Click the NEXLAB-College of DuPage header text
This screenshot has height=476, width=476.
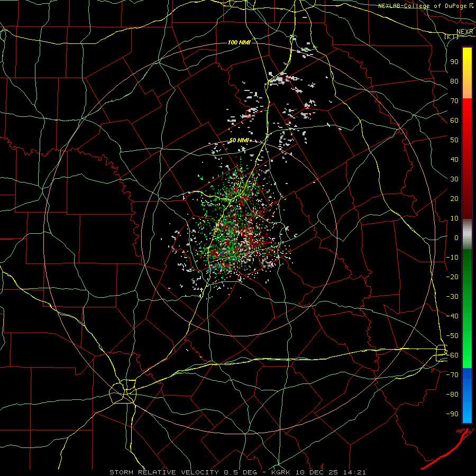(x=423, y=6)
